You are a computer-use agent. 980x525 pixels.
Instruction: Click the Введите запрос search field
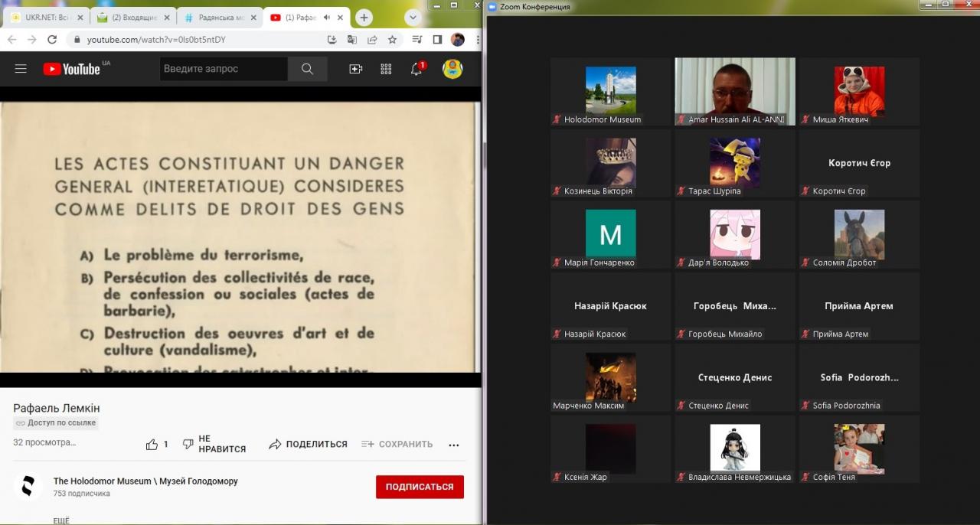(224, 69)
